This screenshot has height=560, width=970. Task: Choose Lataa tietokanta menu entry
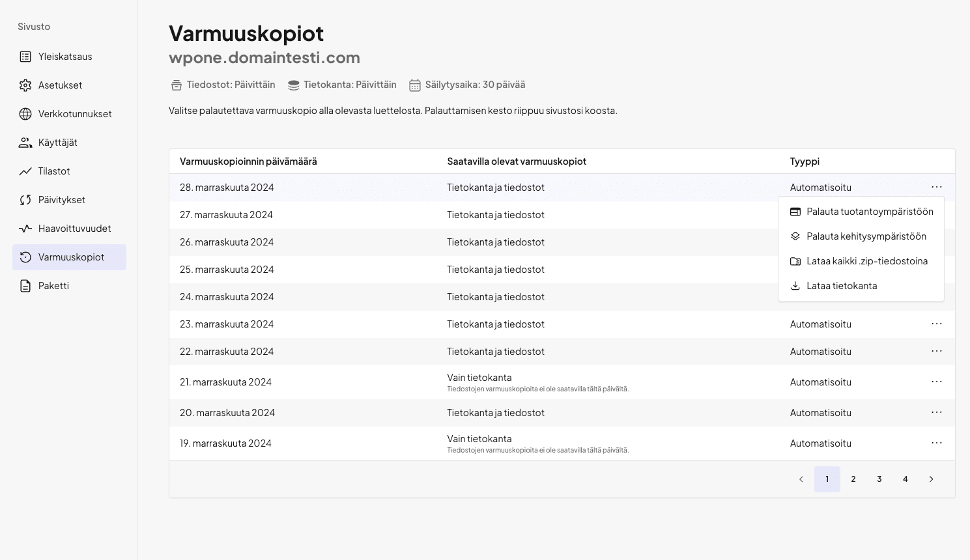pos(841,286)
